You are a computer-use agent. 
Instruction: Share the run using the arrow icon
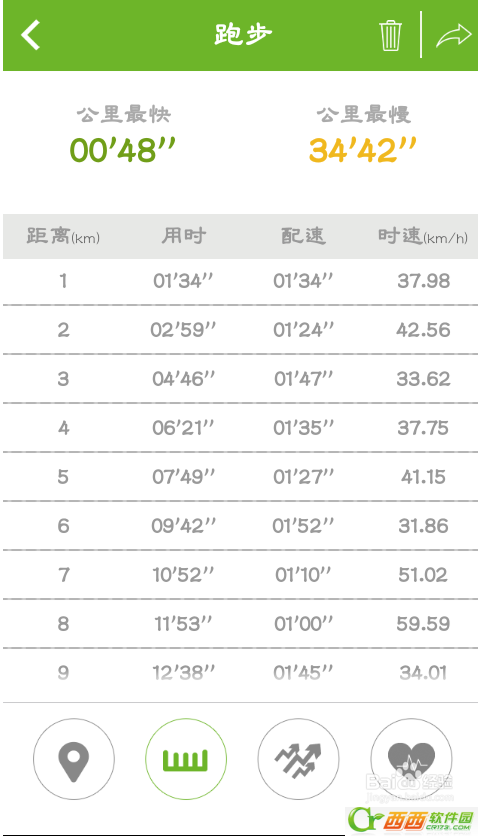[x=453, y=36]
